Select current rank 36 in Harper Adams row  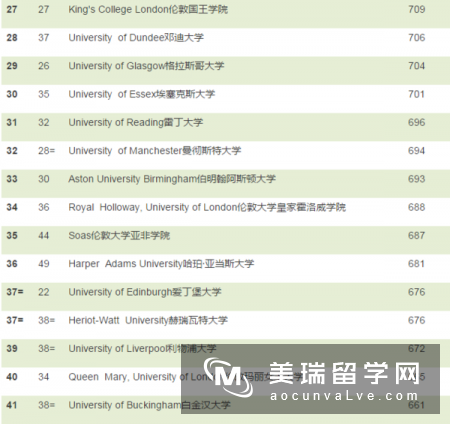pos(12,264)
